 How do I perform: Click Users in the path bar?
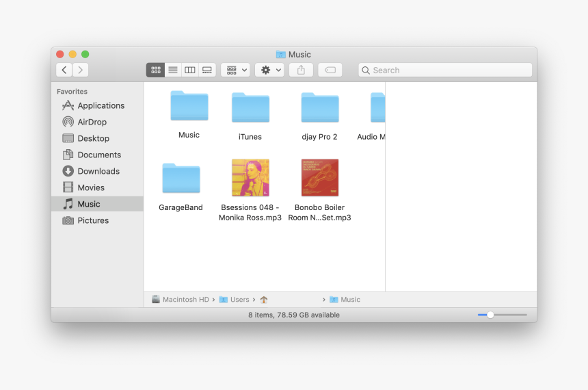coord(235,300)
